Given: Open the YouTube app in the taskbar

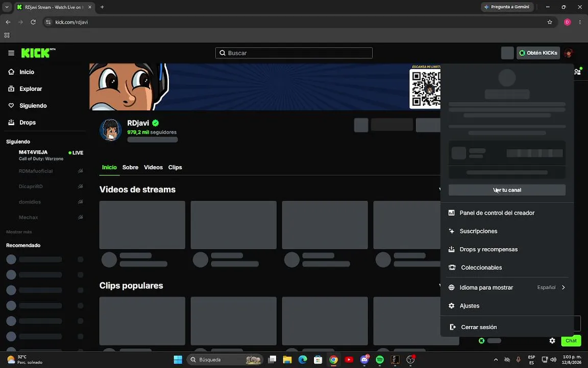Looking at the screenshot, I should click(349, 360).
